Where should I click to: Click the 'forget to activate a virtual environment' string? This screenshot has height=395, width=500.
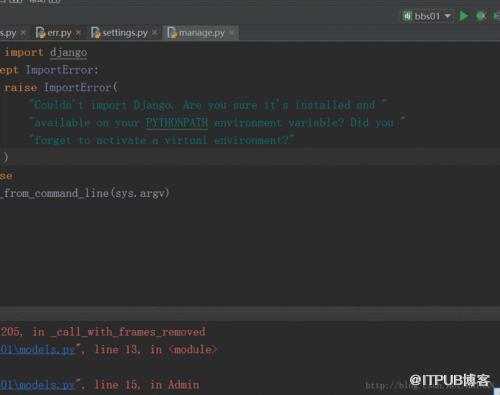(162, 140)
